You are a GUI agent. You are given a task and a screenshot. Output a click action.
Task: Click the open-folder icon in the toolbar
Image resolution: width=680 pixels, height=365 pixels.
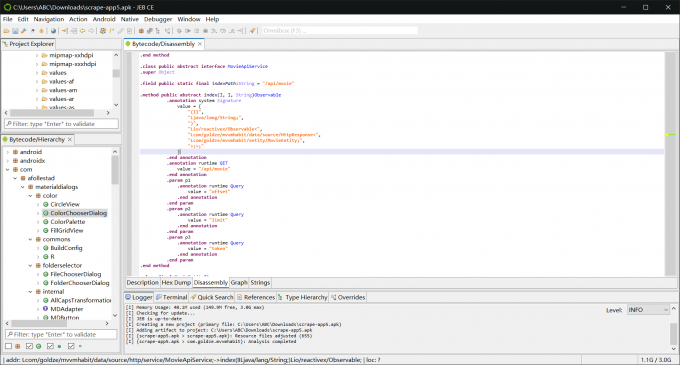[x=7, y=31]
